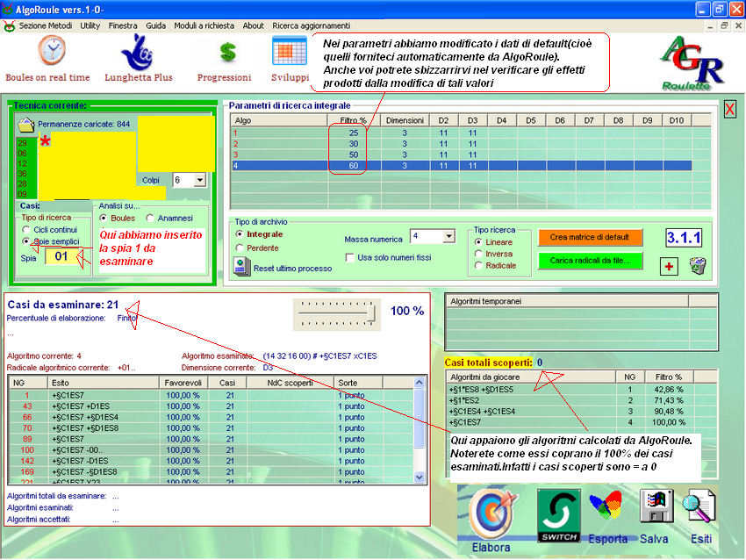Select result row NG 43
Viewport: 746px width, 560px height.
(212, 406)
